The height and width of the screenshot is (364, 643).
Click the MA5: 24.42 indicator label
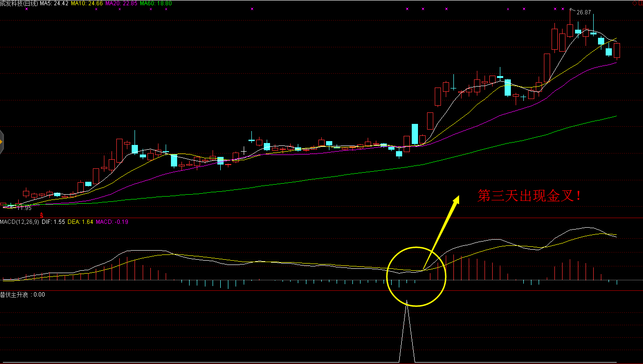pyautogui.click(x=54, y=3)
